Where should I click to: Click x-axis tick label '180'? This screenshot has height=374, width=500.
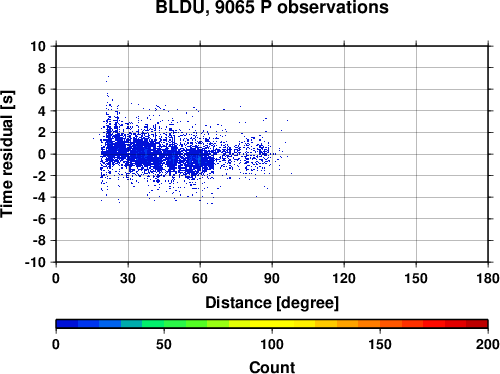pos(488,278)
